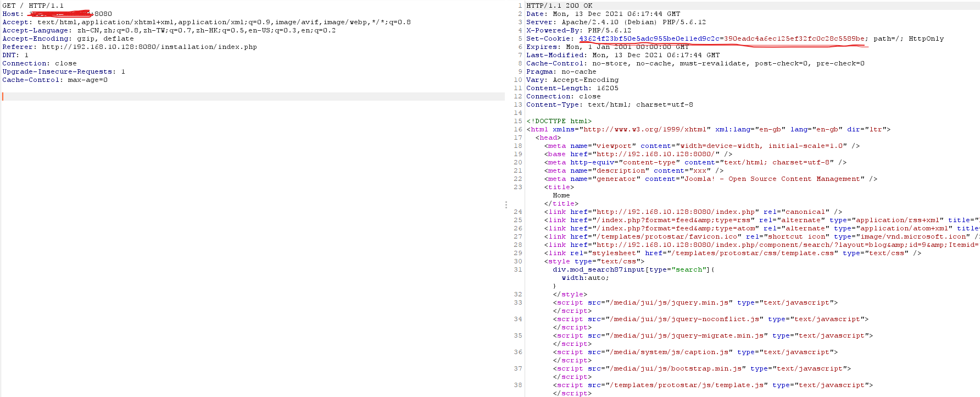Click the protostar template.js script line
The width and height of the screenshot is (980, 397).
pyautogui.click(x=713, y=385)
